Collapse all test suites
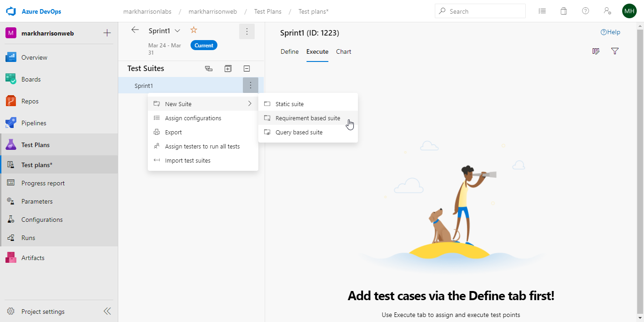 (x=247, y=69)
